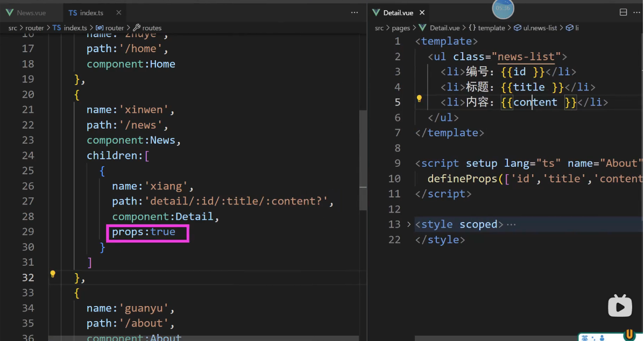Click name 'xinwen' on line 21
Viewport: 644px width, 341px height.
(x=143, y=110)
